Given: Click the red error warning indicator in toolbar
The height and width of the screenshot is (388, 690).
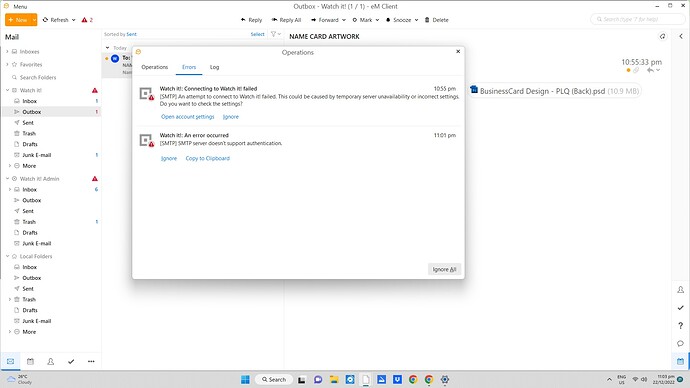Looking at the screenshot, I should pyautogui.click(x=87, y=20).
